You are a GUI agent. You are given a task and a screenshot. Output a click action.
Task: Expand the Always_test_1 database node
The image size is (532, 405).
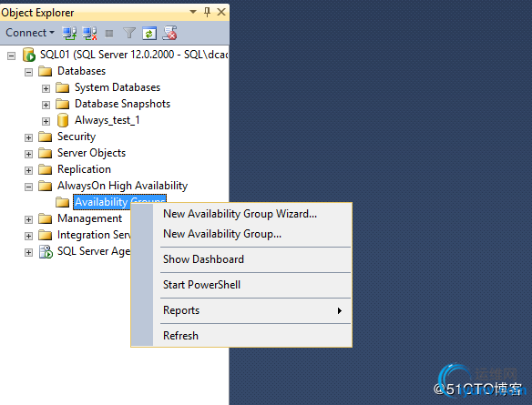pyautogui.click(x=46, y=121)
